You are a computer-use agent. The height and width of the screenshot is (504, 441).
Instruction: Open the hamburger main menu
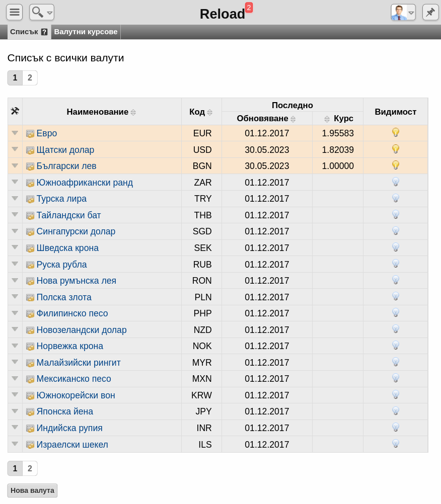click(x=14, y=12)
